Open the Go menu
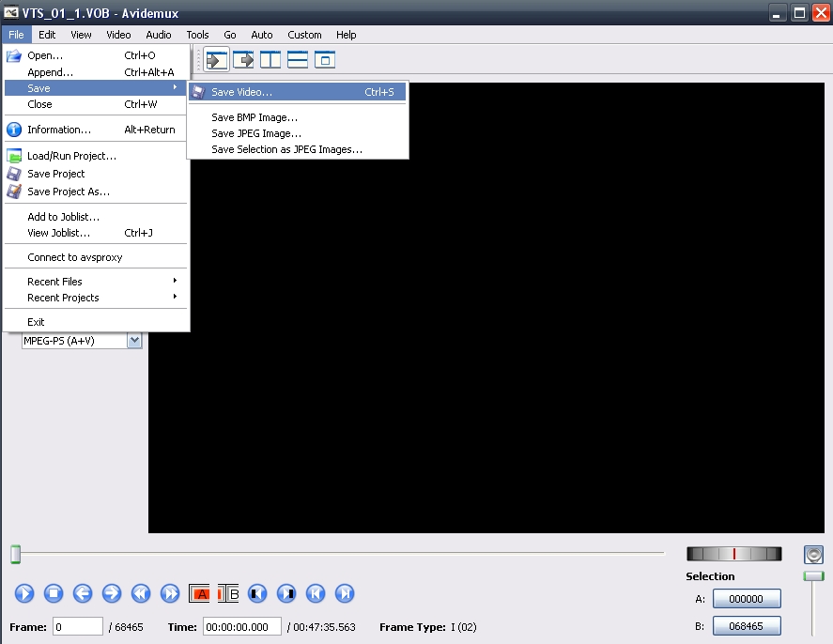The width and height of the screenshot is (833, 644). 229,35
